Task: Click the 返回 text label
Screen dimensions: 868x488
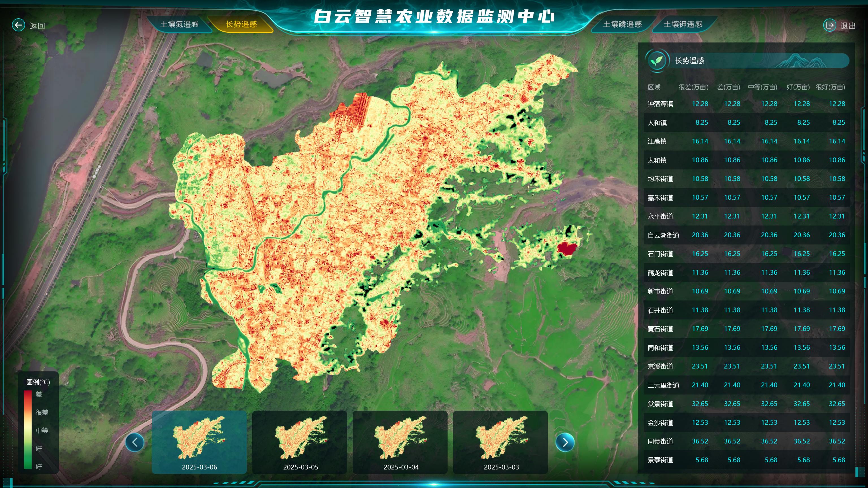Action: (x=37, y=26)
